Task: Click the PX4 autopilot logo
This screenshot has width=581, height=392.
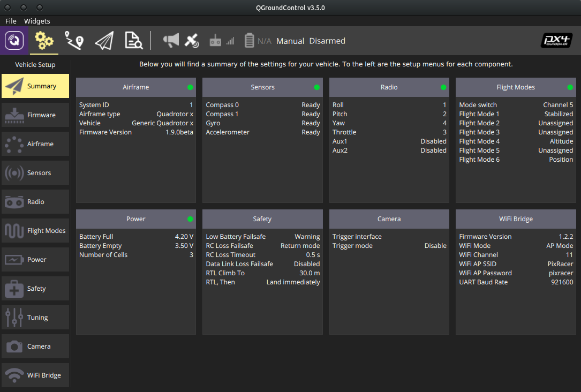Action: (557, 41)
